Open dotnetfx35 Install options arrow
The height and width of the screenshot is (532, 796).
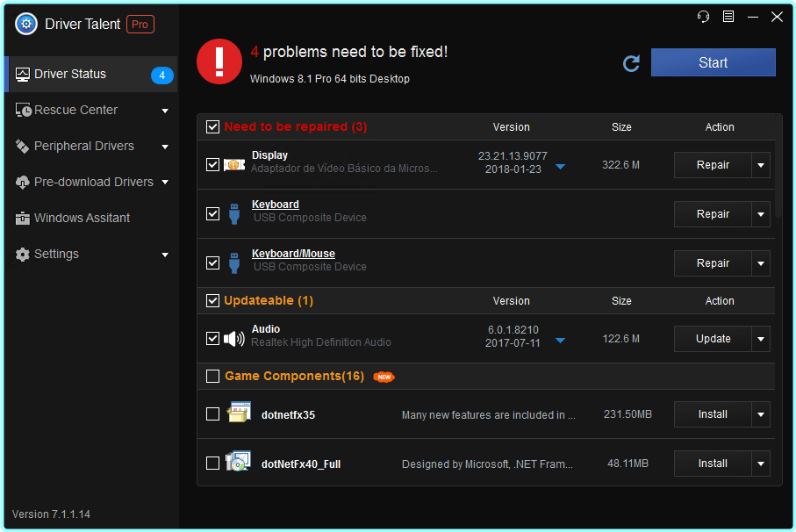(760, 414)
